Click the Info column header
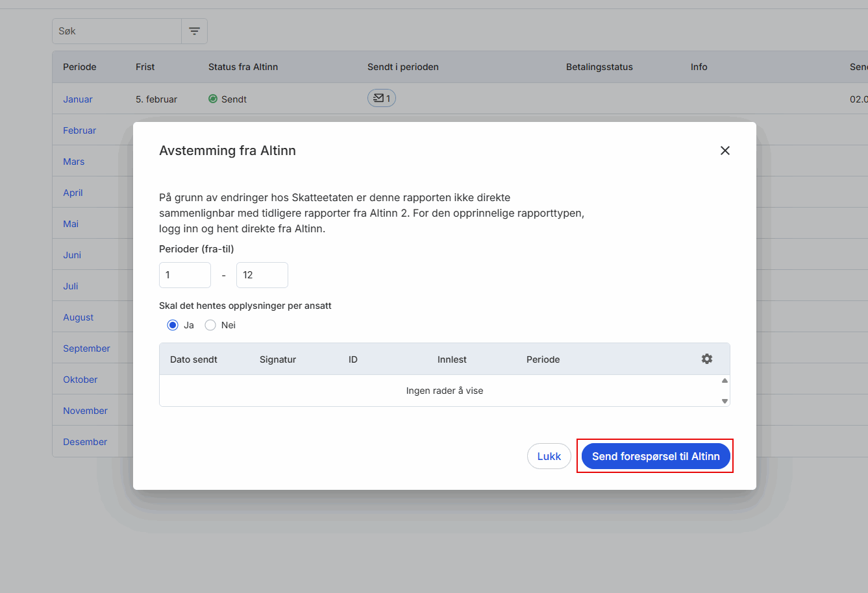 click(699, 67)
